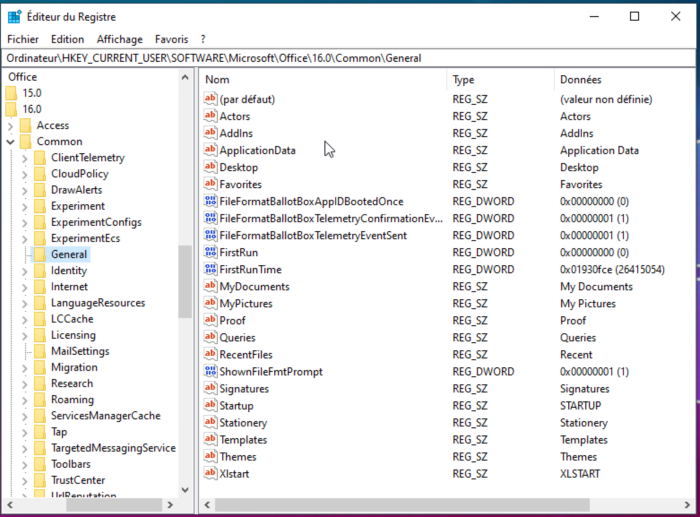Click the tree pane horizontal scrollbar thumb
The height and width of the screenshot is (517, 700).
[x=114, y=505]
